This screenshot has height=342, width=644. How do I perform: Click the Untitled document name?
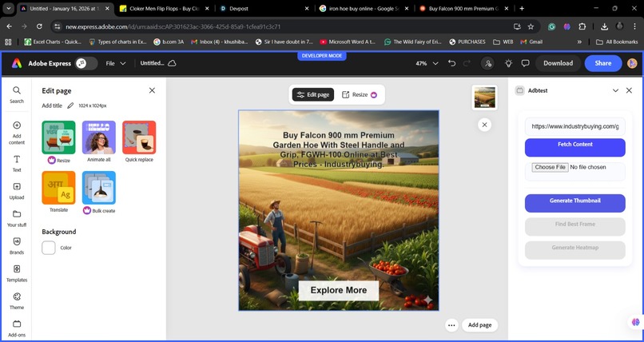[152, 63]
